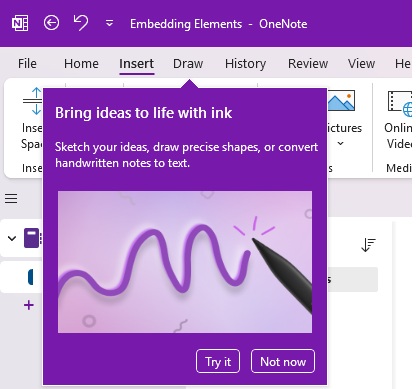Image resolution: width=416 pixels, height=389 pixels.
Task: Switch to the View tab
Action: [x=361, y=63]
